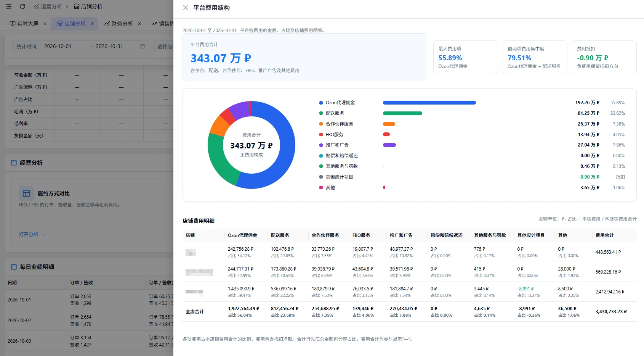The image size is (644, 356).
Task: Click the 费用抵扣 -0.90 万 card
Action: click(604, 57)
